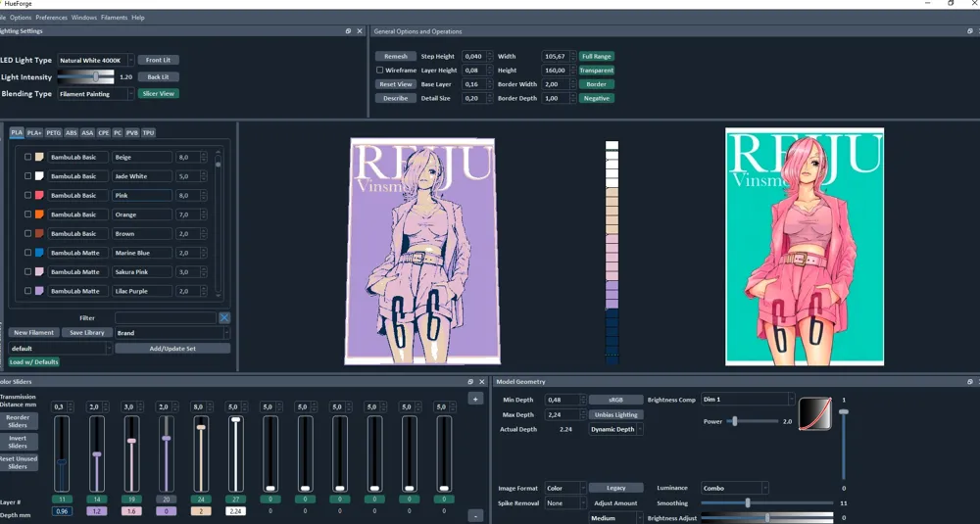This screenshot has width=980, height=524.
Task: Toggle the Negative button
Action: (x=596, y=98)
